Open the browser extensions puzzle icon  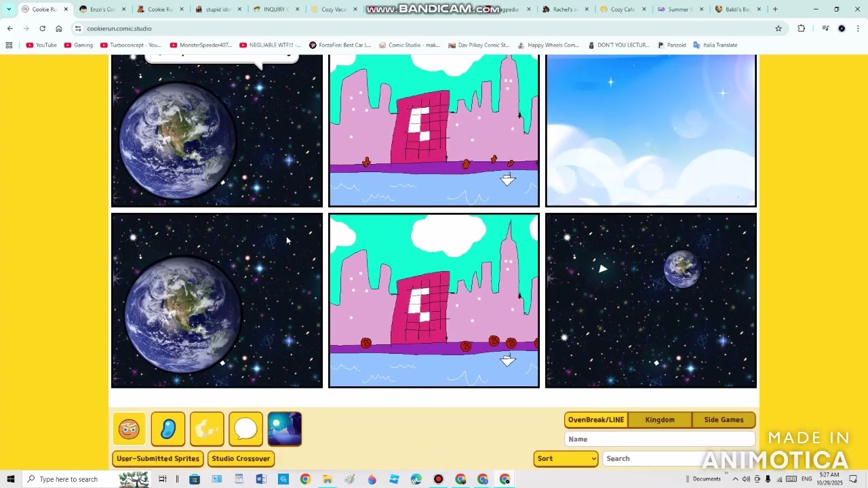(802, 28)
